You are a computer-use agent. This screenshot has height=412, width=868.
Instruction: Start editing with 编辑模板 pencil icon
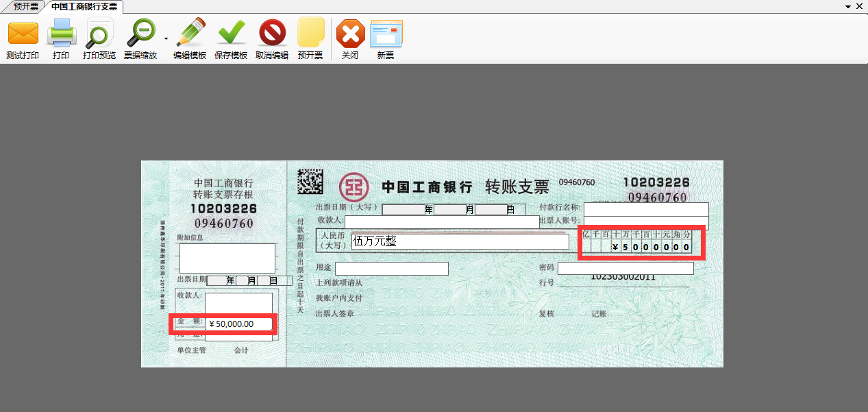pos(190,33)
